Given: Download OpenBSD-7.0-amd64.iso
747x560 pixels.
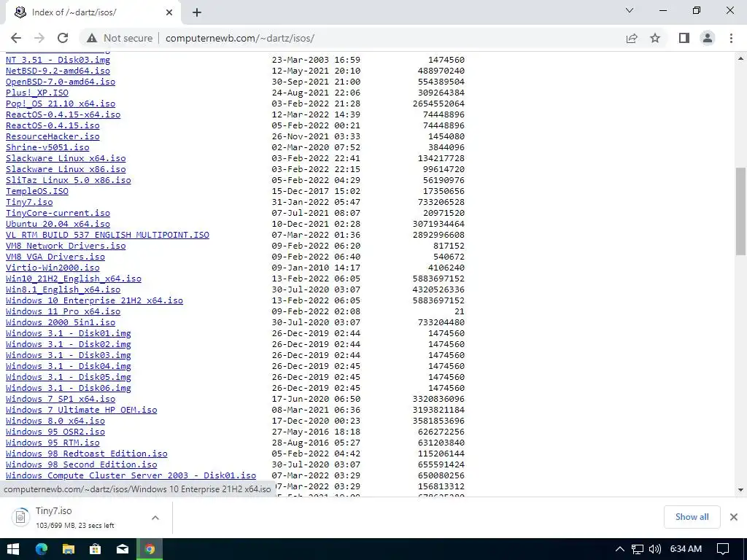Looking at the screenshot, I should click(61, 82).
